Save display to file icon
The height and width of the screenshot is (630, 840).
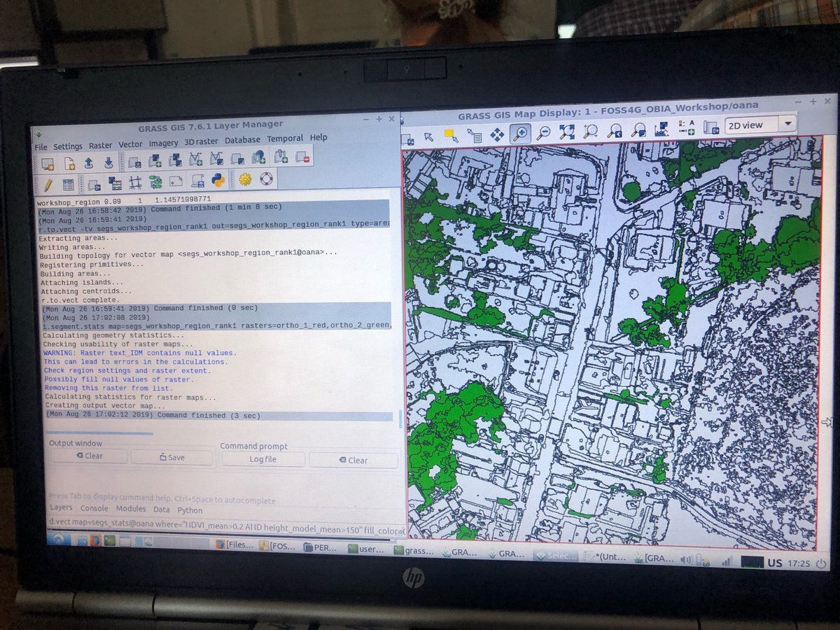pos(711,127)
